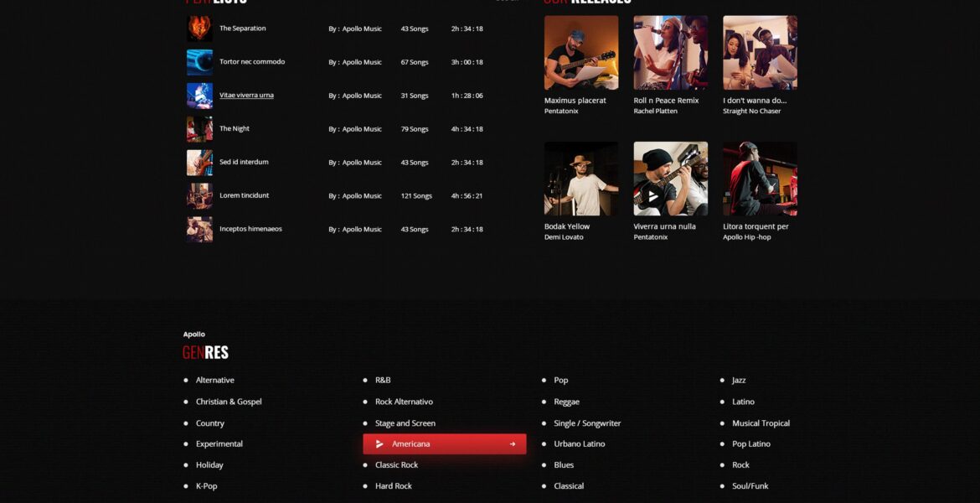Viewport: 980px width, 503px height.
Task: Open Maximus placerat release cover
Action: point(581,53)
